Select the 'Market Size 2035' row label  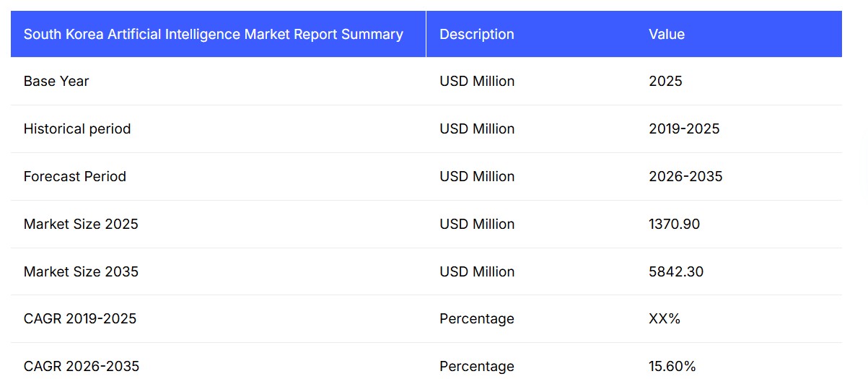pyautogui.click(x=81, y=271)
